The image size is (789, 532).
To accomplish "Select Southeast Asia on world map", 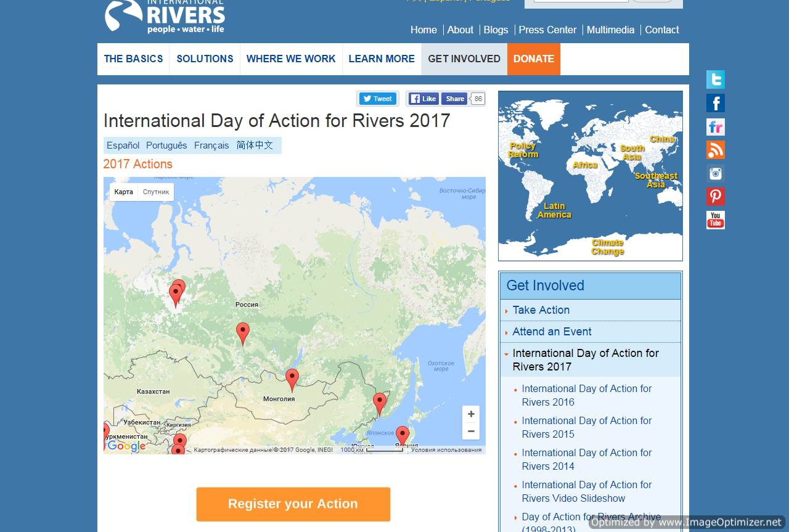I will (x=656, y=180).
